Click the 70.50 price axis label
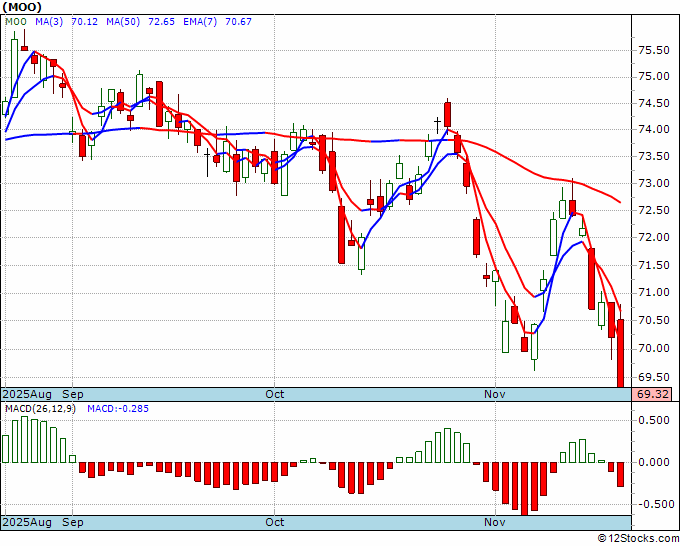Image resolution: width=680 pixels, height=546 pixels. coord(654,320)
